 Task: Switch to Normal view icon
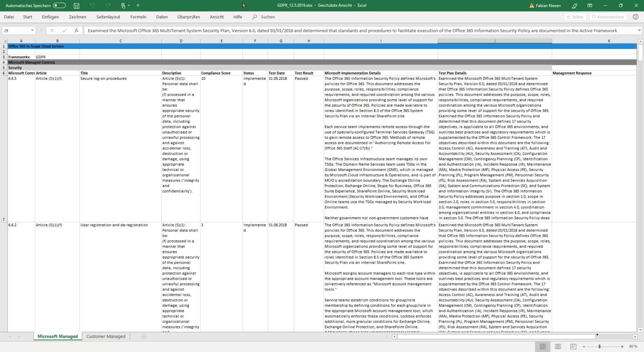click(543, 347)
